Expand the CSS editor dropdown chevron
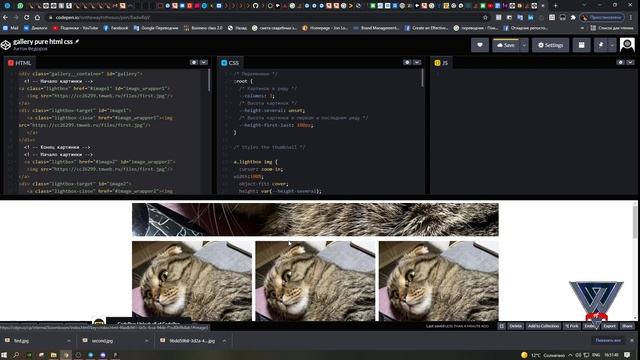Screen dimensions: 640x360 click(417, 62)
